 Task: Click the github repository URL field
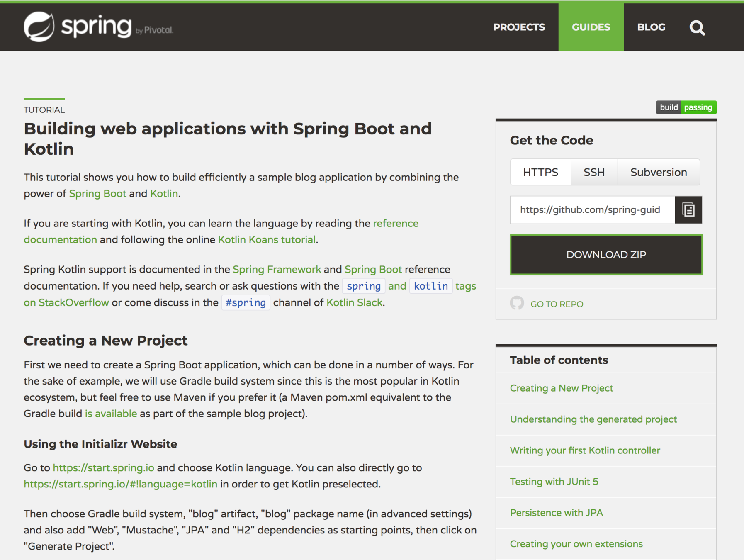(x=593, y=210)
